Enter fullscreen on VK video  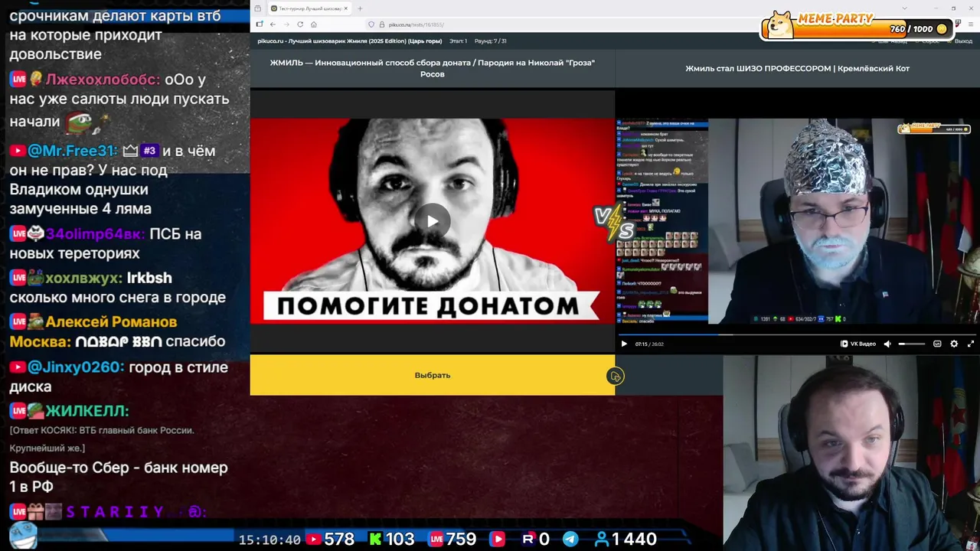click(x=971, y=344)
